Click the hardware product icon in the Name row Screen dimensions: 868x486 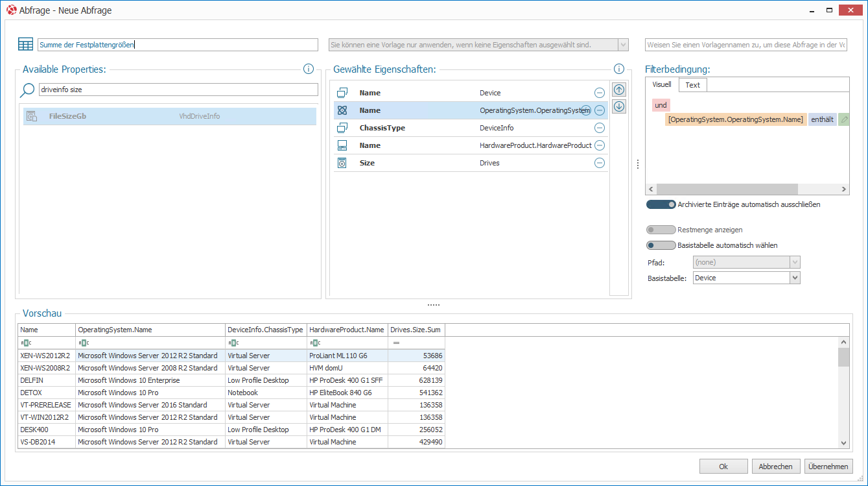tap(342, 145)
